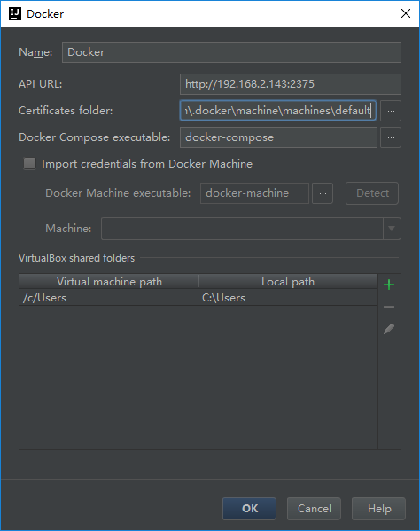Click Local path column header

[x=288, y=281]
